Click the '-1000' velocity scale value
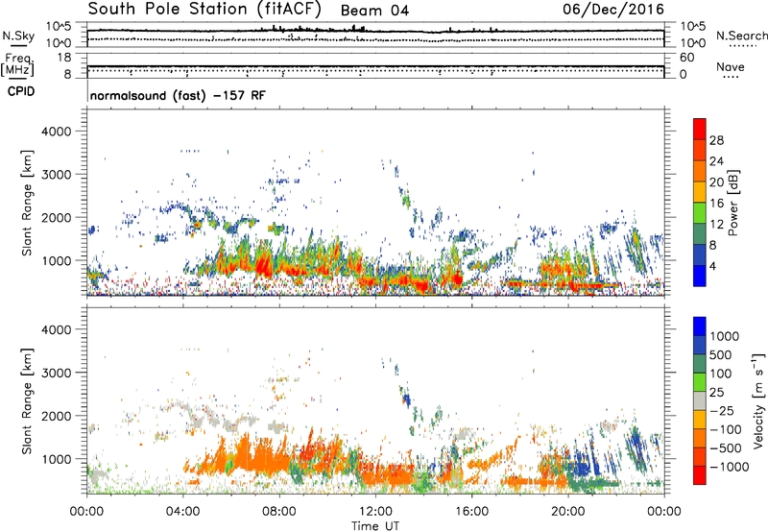 click(730, 467)
